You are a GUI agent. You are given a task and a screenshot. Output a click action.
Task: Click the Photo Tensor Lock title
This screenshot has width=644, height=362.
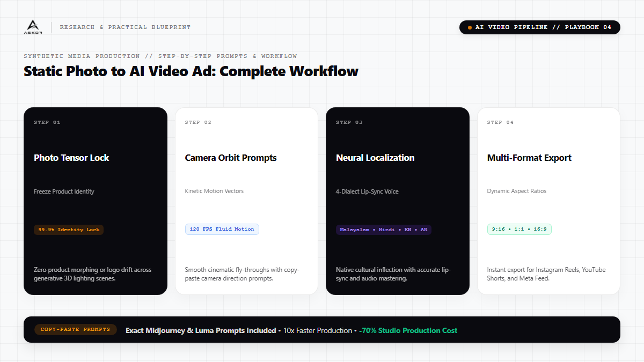(x=71, y=158)
